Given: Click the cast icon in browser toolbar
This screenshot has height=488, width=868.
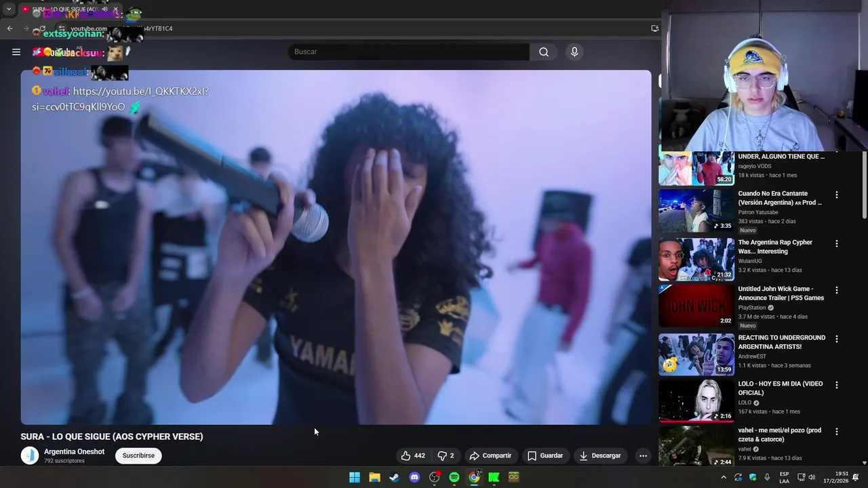Looking at the screenshot, I should [654, 28].
